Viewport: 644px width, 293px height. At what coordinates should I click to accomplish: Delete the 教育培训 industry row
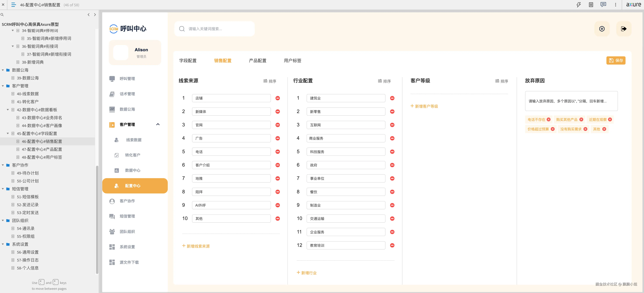[x=392, y=245]
